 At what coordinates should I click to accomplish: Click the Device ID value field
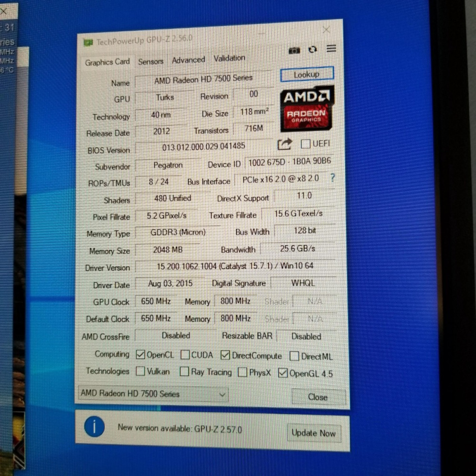click(289, 162)
